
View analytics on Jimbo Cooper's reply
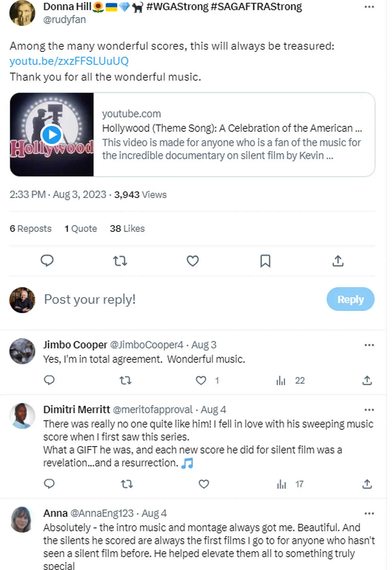(281, 380)
